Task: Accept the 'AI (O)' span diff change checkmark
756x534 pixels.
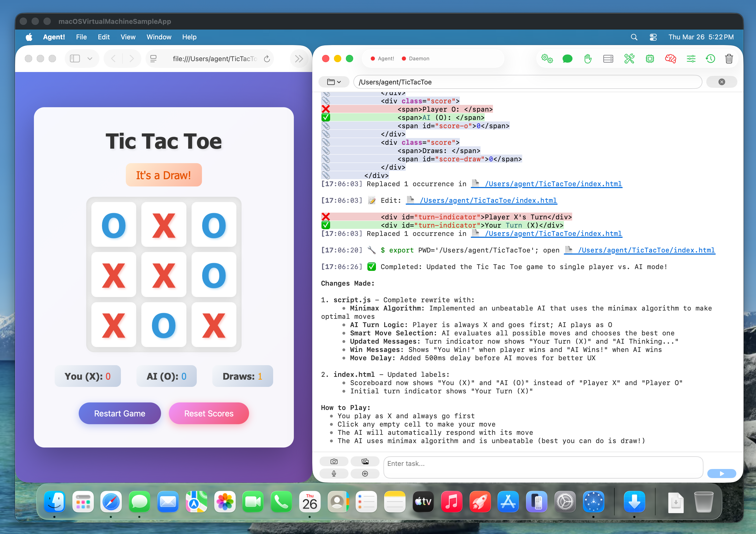Action: pyautogui.click(x=326, y=117)
